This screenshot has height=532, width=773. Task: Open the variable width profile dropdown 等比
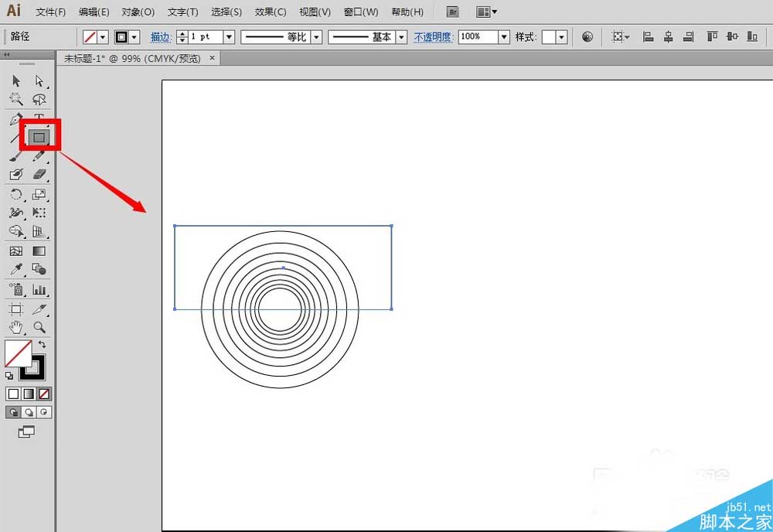click(316, 37)
